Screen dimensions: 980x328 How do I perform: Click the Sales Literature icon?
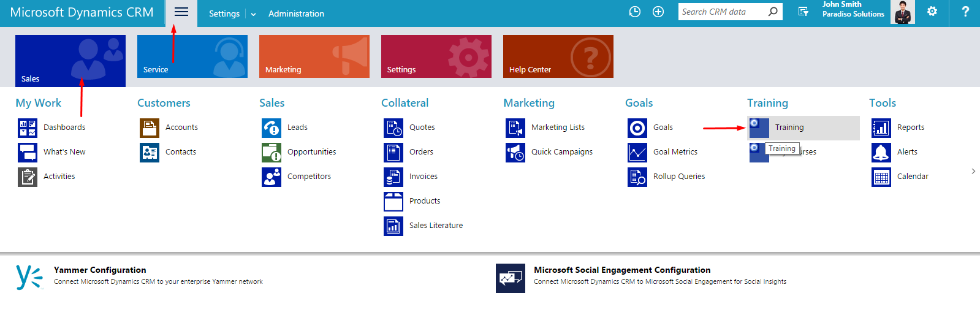pos(393,226)
